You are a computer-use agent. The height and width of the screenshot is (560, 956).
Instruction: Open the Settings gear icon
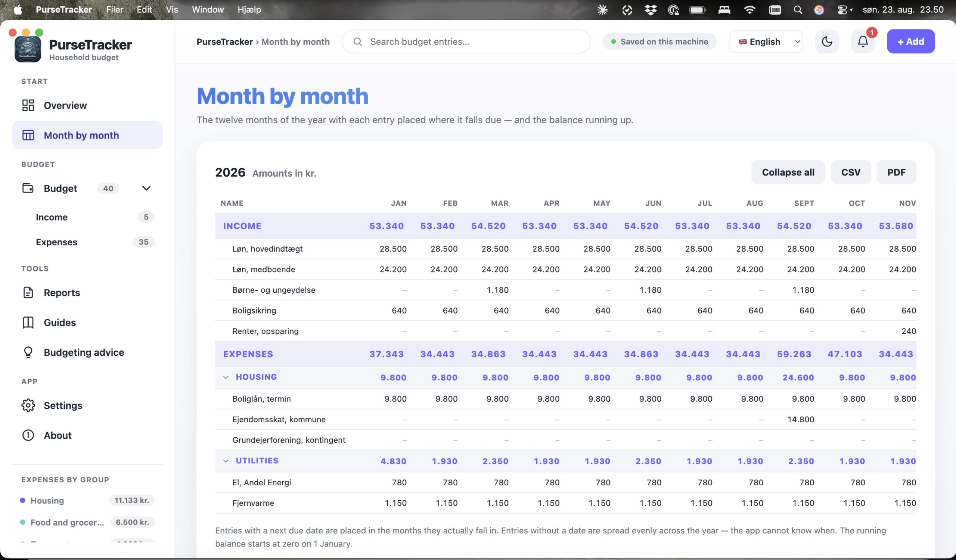click(28, 405)
